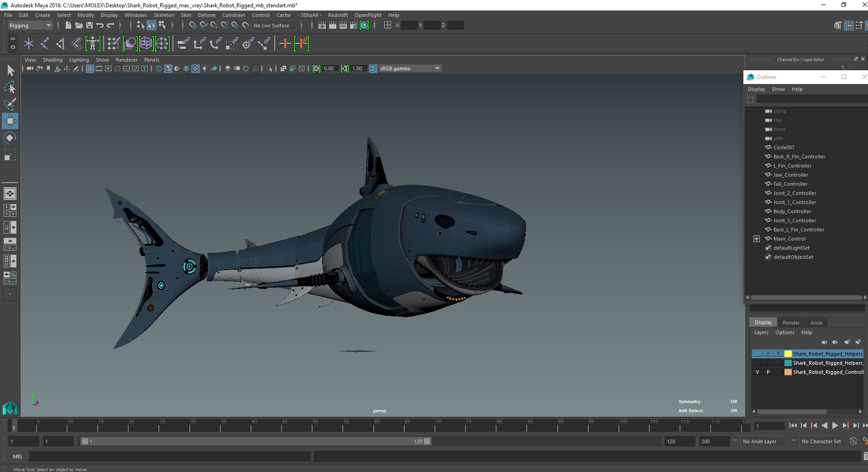Open the sRGB gamma color space dropdown
This screenshot has height=472, width=868.
tap(437, 68)
